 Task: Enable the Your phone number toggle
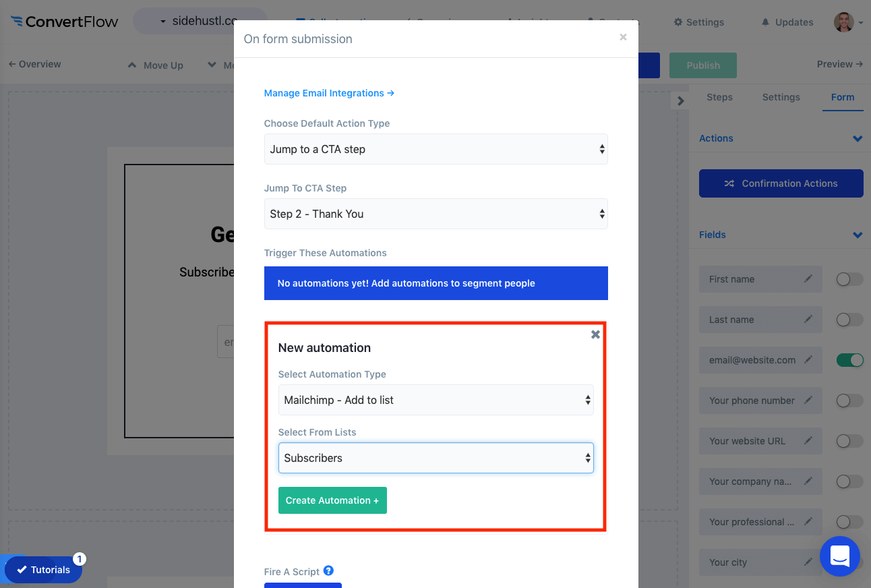click(x=849, y=401)
